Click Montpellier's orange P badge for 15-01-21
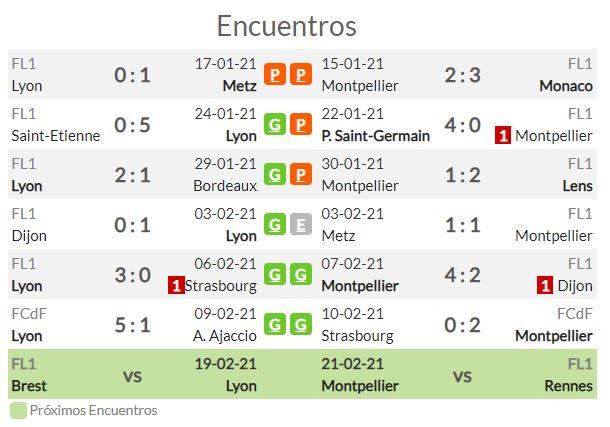This screenshot has height=427, width=610. [301, 74]
